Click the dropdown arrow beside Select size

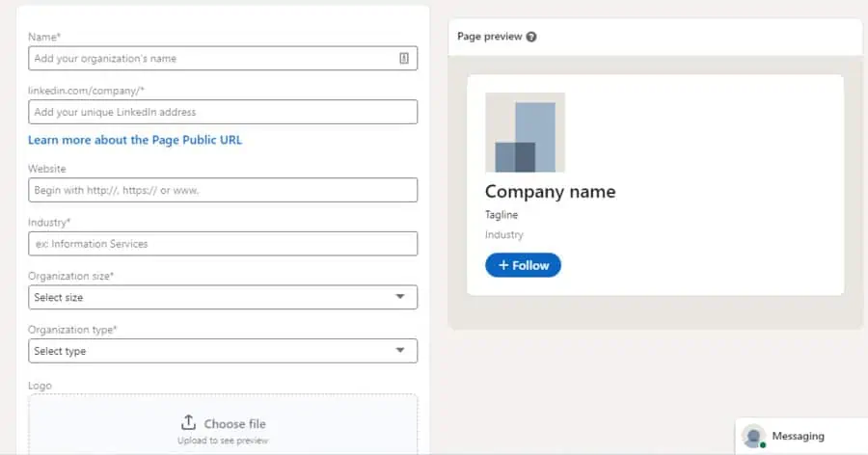pos(400,297)
